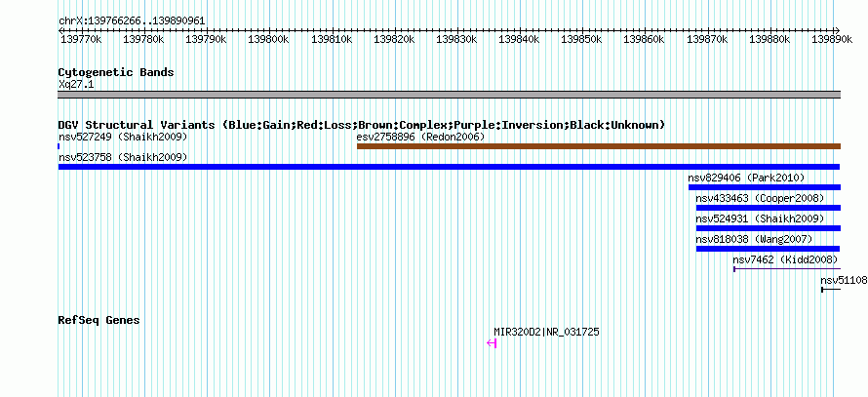Click the small blue nsv527249 feature mark
This screenshot has width=868, height=397.
tap(59, 146)
